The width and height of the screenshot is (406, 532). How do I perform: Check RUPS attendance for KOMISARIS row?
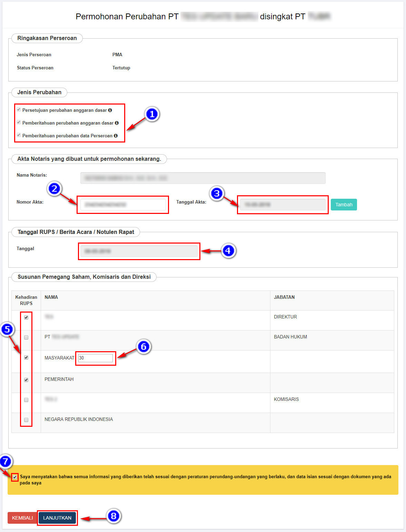click(x=26, y=400)
